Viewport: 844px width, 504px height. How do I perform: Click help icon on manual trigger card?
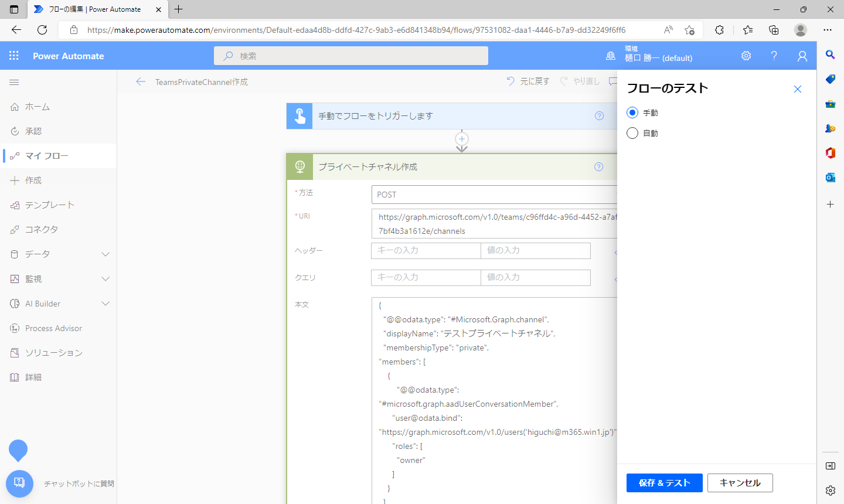(599, 115)
